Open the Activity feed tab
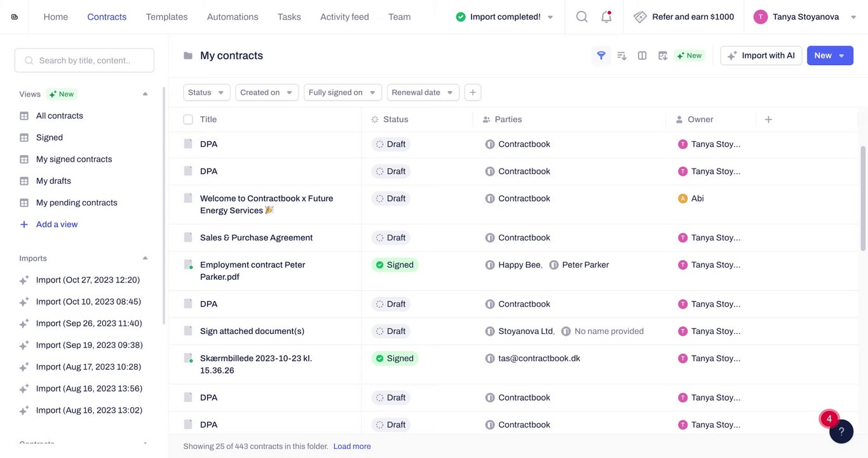Screen dimensions: 868x458 tap(344, 17)
